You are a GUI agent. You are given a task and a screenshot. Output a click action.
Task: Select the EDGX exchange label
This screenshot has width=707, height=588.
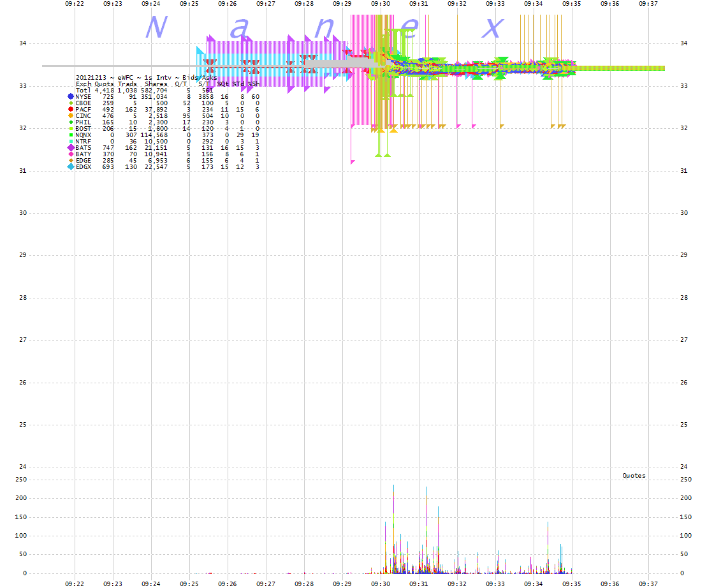(x=83, y=167)
